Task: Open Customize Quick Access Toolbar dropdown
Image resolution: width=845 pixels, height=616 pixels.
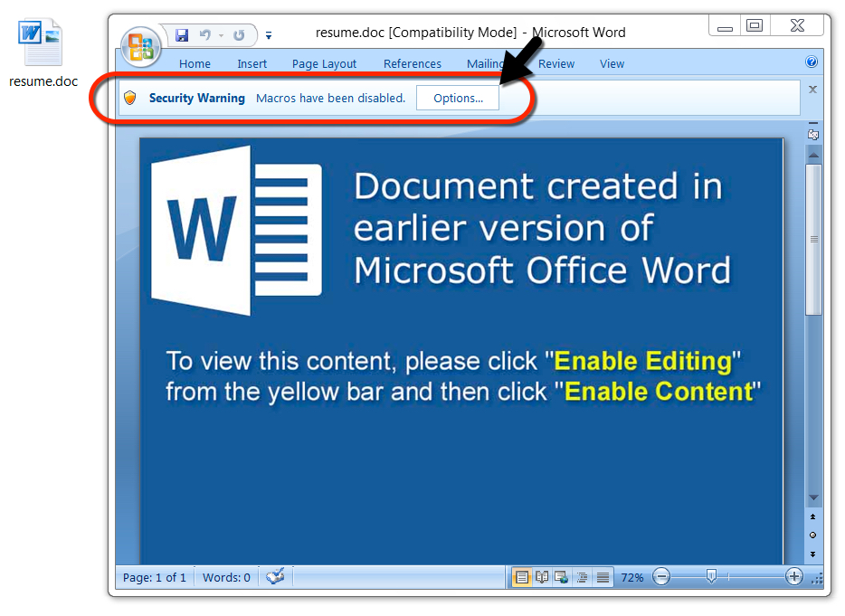Action: coord(269,35)
